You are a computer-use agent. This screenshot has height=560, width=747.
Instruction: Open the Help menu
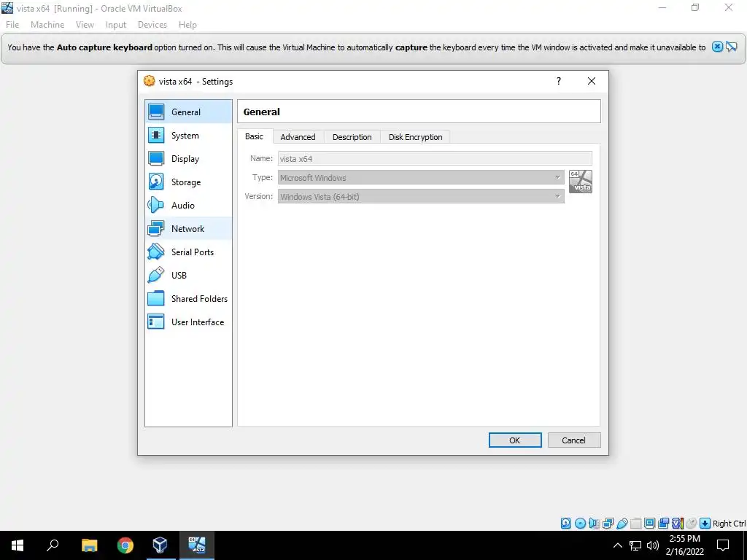(x=187, y=25)
